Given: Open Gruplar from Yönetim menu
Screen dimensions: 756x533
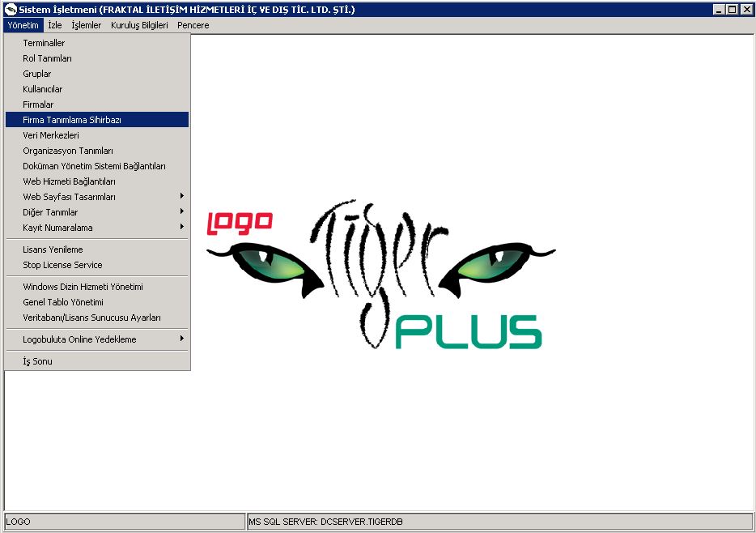Looking at the screenshot, I should click(x=97, y=74).
